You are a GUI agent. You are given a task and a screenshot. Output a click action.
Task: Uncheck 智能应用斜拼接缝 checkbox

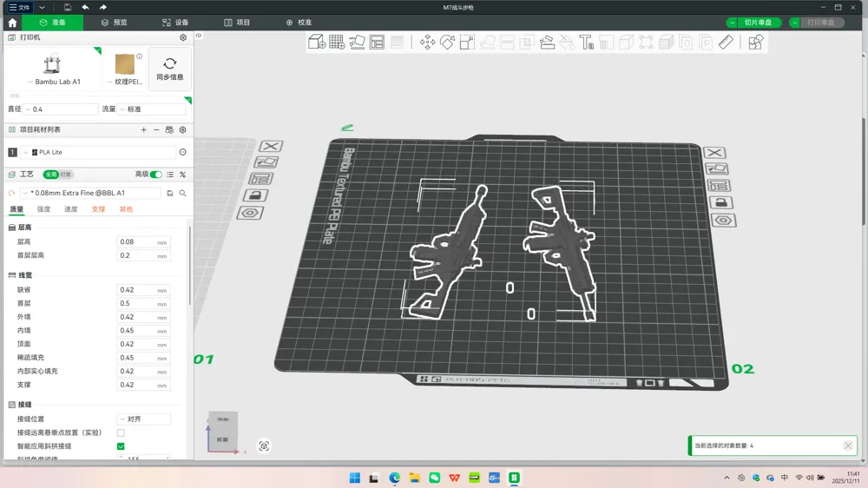click(121, 446)
